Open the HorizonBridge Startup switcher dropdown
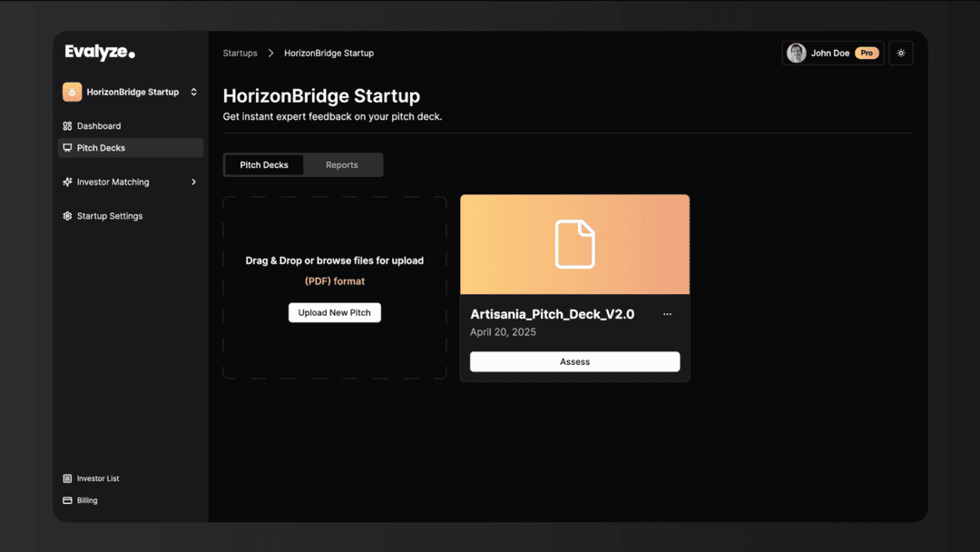The image size is (980, 552). (193, 92)
